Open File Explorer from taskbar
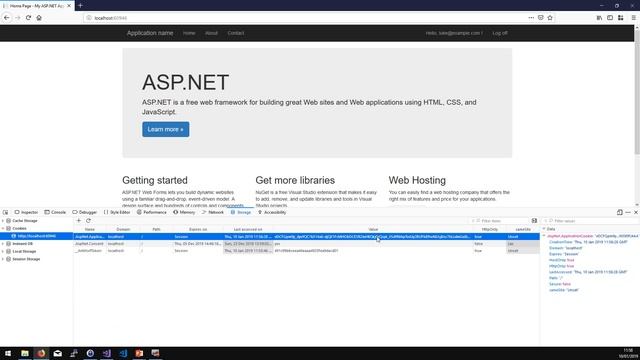The width and height of the screenshot is (640, 360). tap(25, 353)
